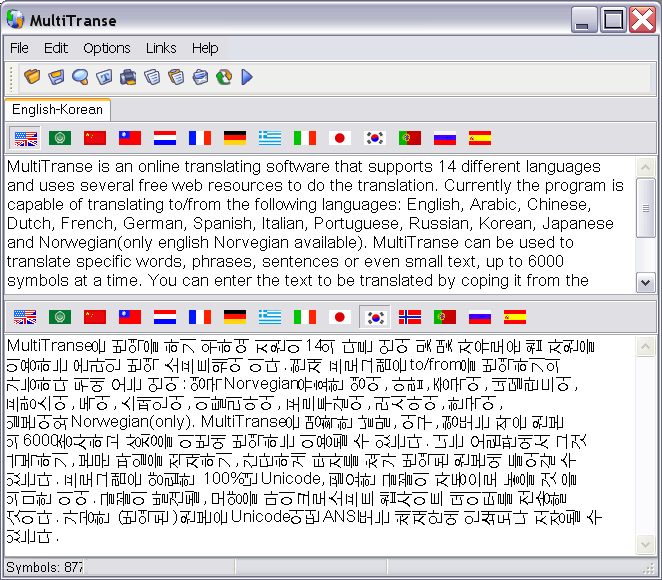Click the copy documents toolbar icon
The image size is (662, 580).
pos(152,77)
